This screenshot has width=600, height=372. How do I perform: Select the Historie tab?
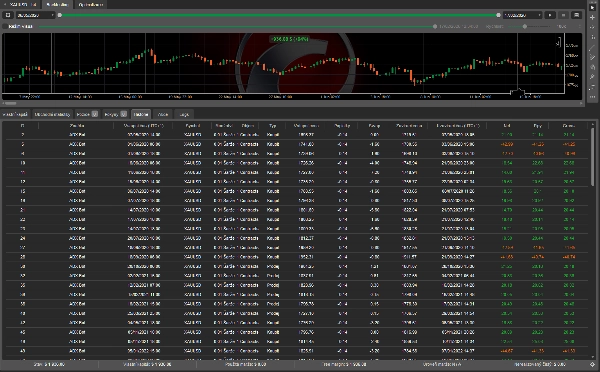pyautogui.click(x=141, y=114)
